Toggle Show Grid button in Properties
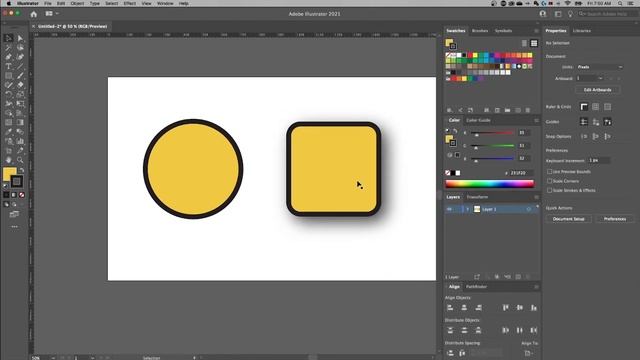This screenshot has width=640, height=360. (x=596, y=107)
